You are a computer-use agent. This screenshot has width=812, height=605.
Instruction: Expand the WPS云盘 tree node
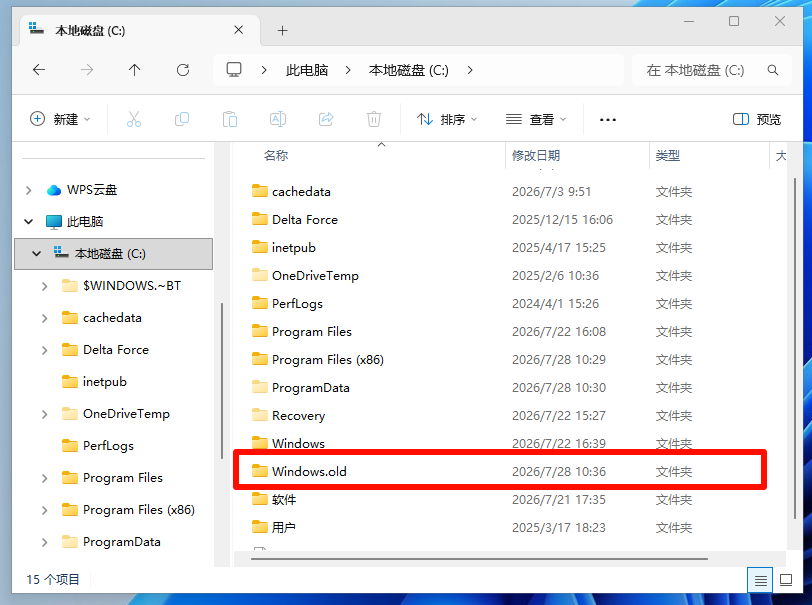pyautogui.click(x=28, y=190)
